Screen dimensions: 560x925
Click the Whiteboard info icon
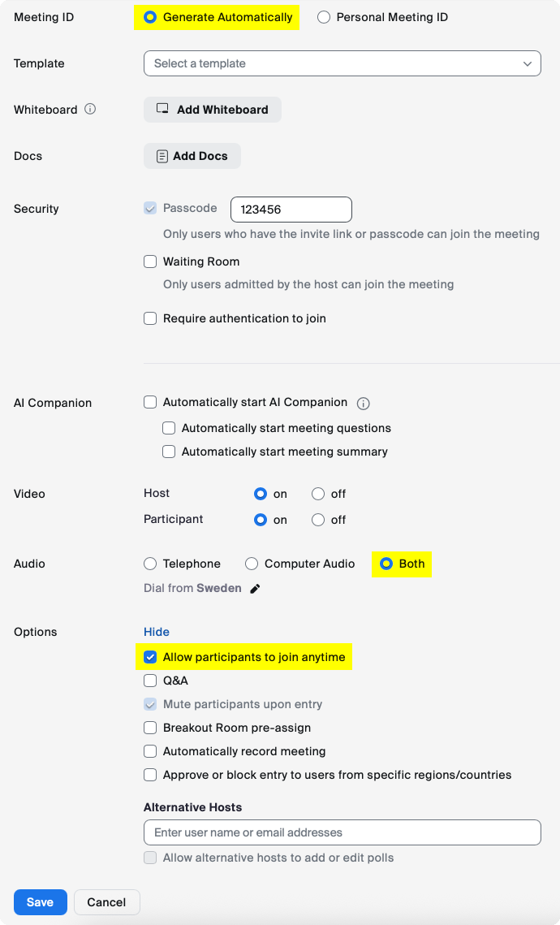pos(89,109)
